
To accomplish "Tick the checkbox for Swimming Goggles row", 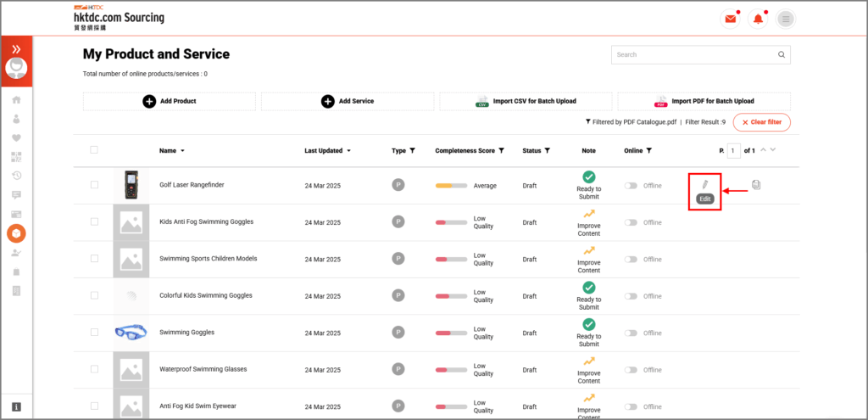I will click(x=94, y=333).
